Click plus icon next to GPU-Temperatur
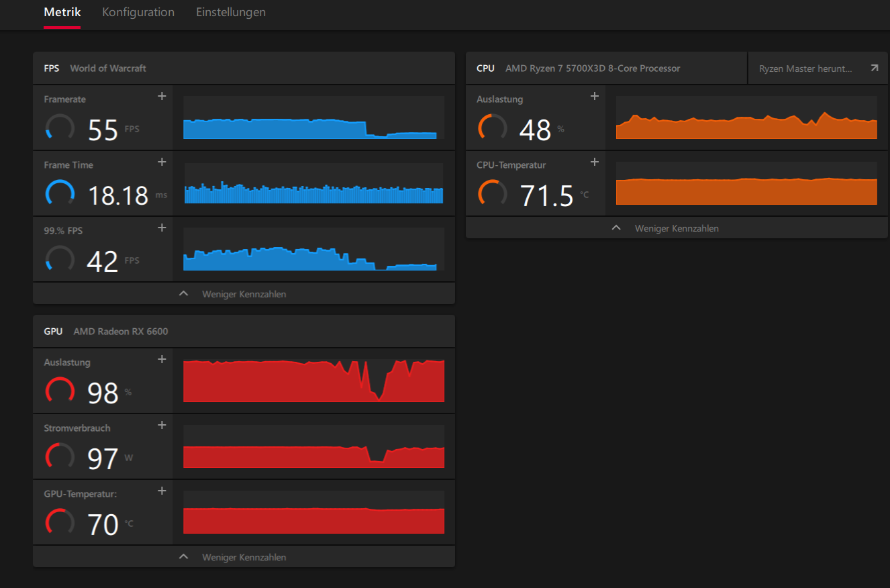Viewport: 890px width, 588px height. tap(162, 491)
